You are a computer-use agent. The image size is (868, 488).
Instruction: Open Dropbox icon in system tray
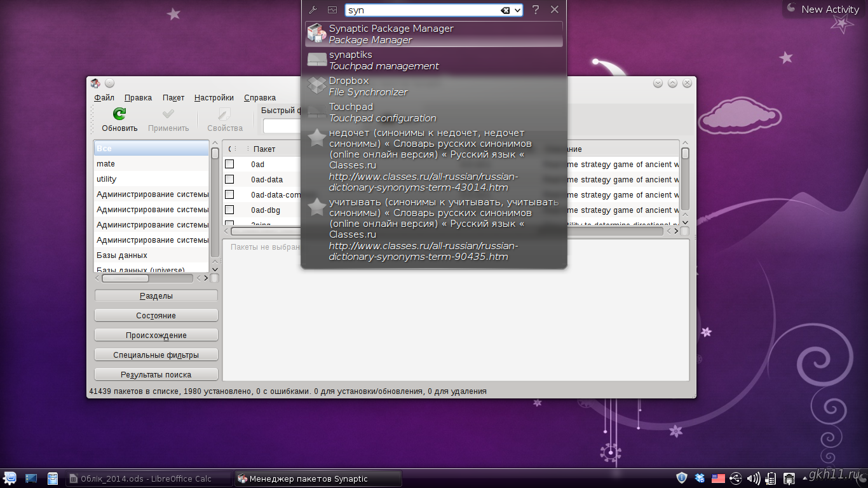coord(700,478)
